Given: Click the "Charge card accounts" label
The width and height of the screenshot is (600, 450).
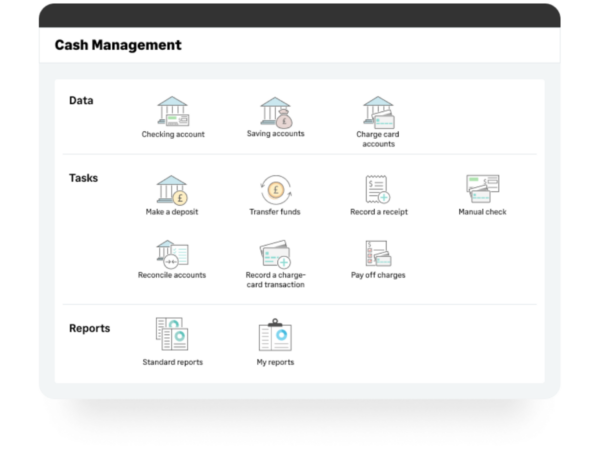Looking at the screenshot, I should [378, 139].
